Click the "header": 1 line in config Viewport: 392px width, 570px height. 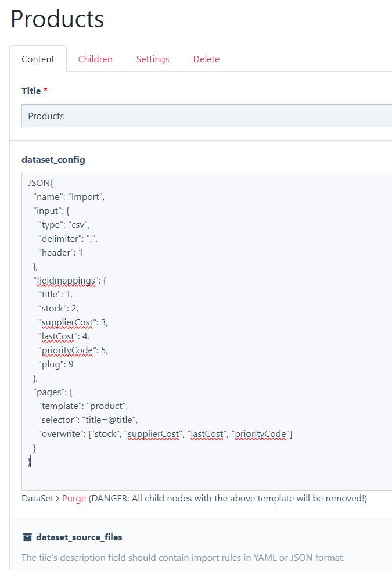[60, 252]
